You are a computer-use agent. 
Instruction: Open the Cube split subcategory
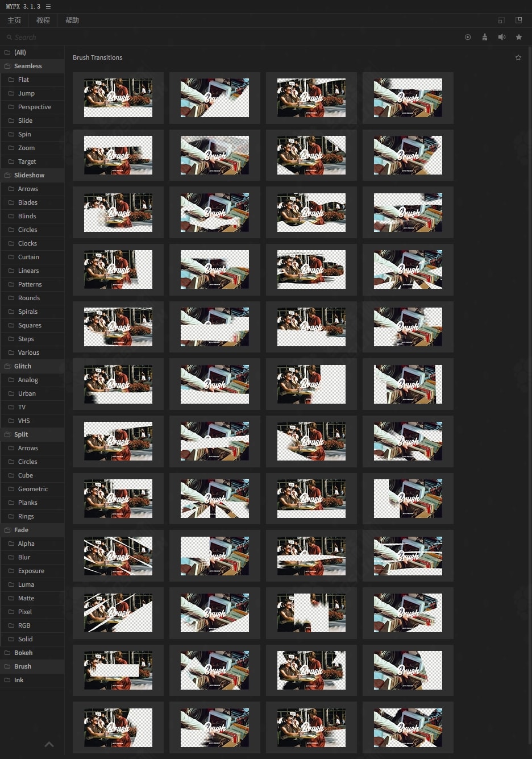coord(32,475)
